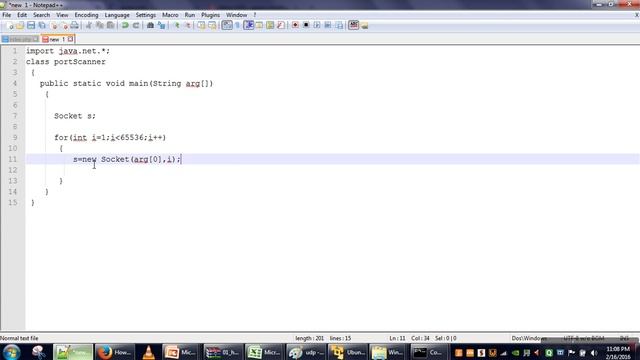Save the file with the floppy icon

click(x=31, y=25)
